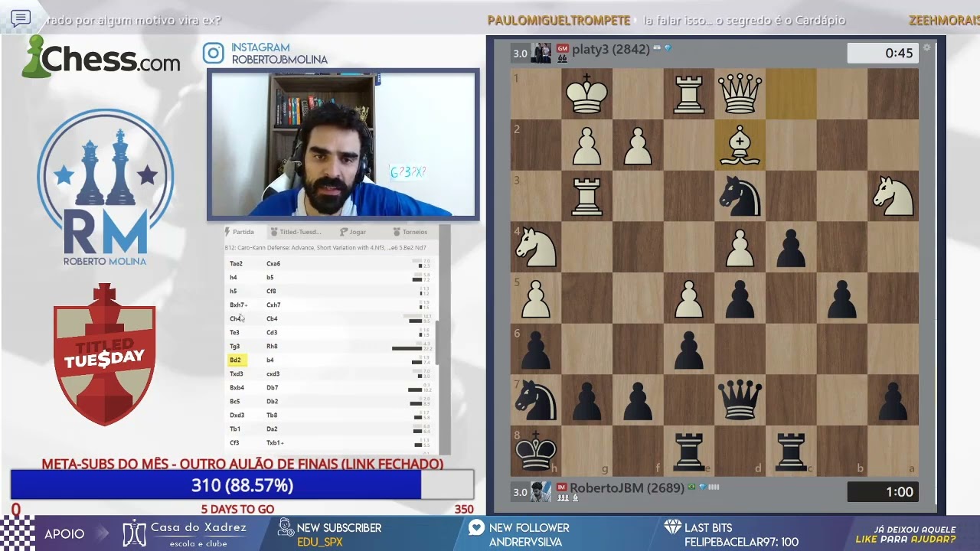980x551 pixels.
Task: Click platy3's 0:45 clock
Action: (884, 53)
